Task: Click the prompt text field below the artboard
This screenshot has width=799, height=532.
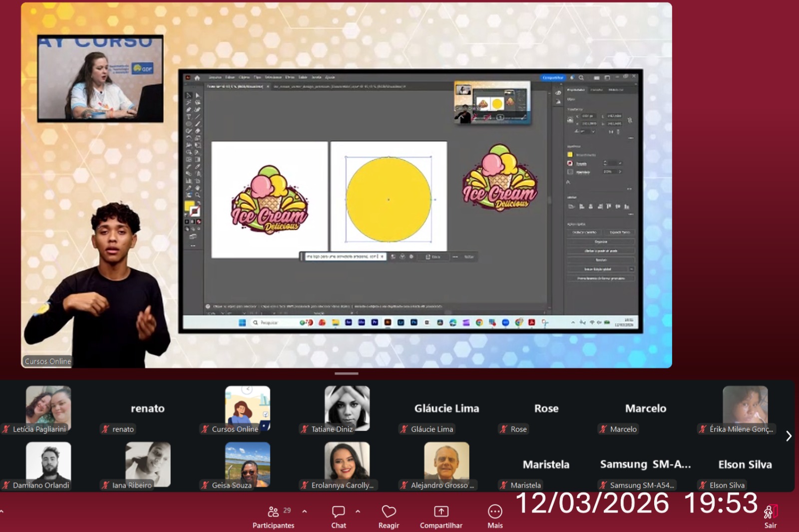Action: pyautogui.click(x=345, y=257)
